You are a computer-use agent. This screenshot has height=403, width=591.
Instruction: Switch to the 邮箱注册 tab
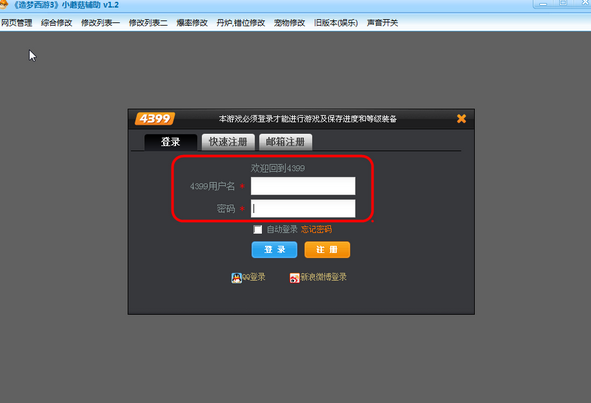285,142
